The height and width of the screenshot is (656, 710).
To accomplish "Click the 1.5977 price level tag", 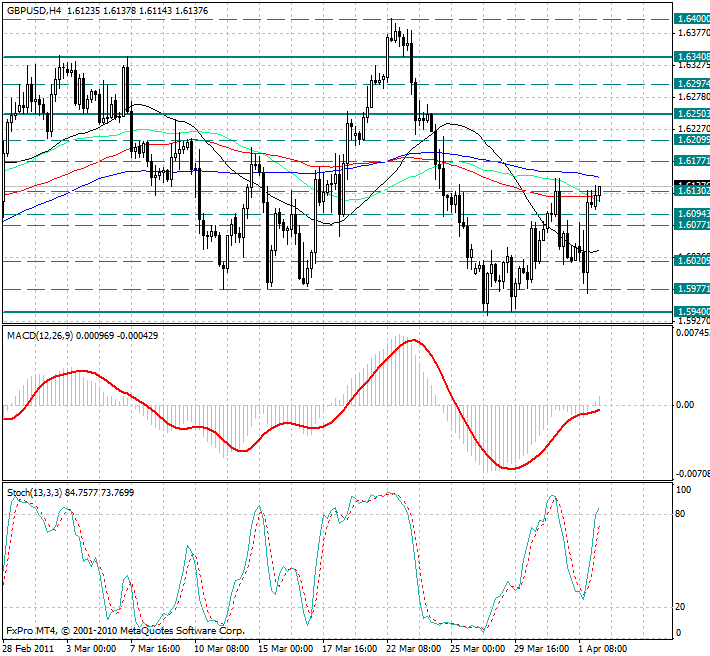I will point(692,289).
